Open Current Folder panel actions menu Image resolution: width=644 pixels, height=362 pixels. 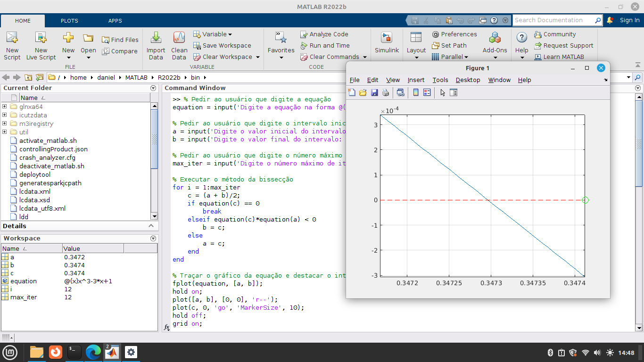(153, 88)
